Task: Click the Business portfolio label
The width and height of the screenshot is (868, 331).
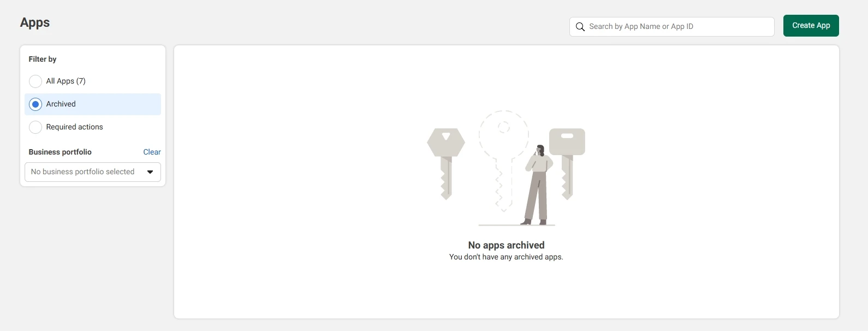Action: tap(60, 152)
